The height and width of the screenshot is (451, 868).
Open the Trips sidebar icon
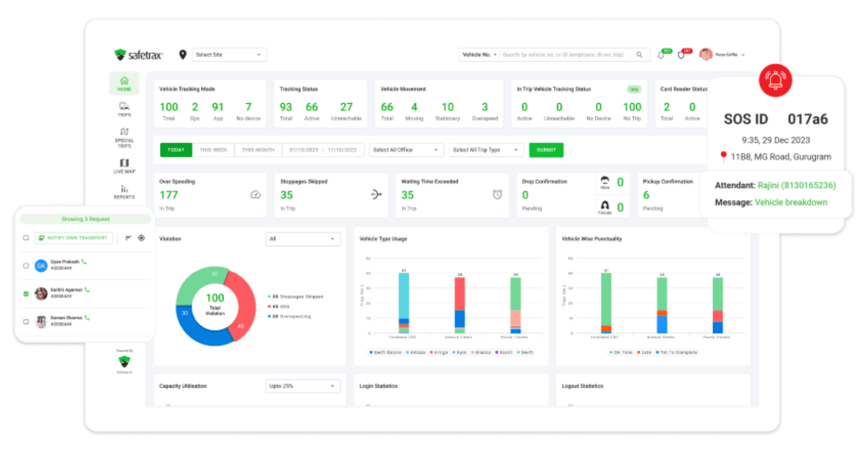point(124,109)
